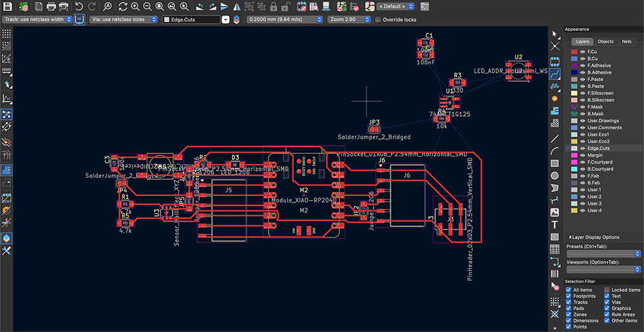Activate the Route Tracks tool

point(555,74)
